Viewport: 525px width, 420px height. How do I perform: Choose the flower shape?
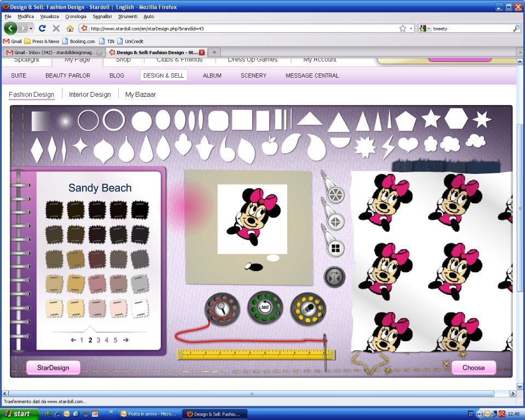(430, 144)
